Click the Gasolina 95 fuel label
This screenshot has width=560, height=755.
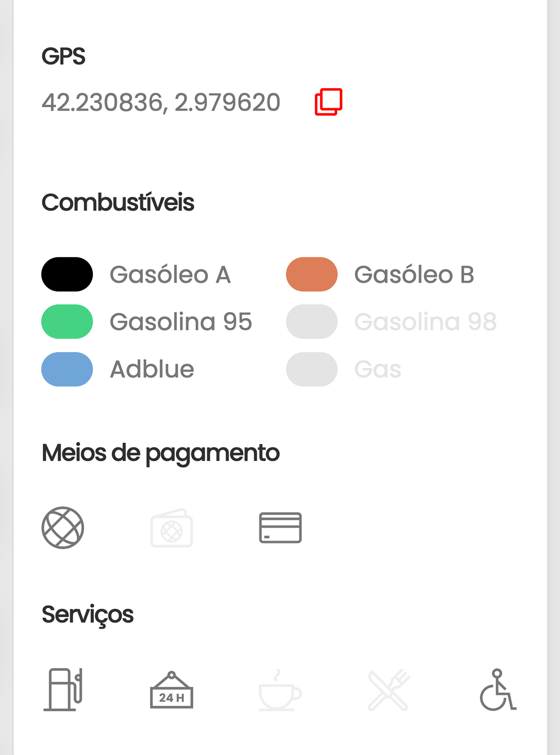181,322
